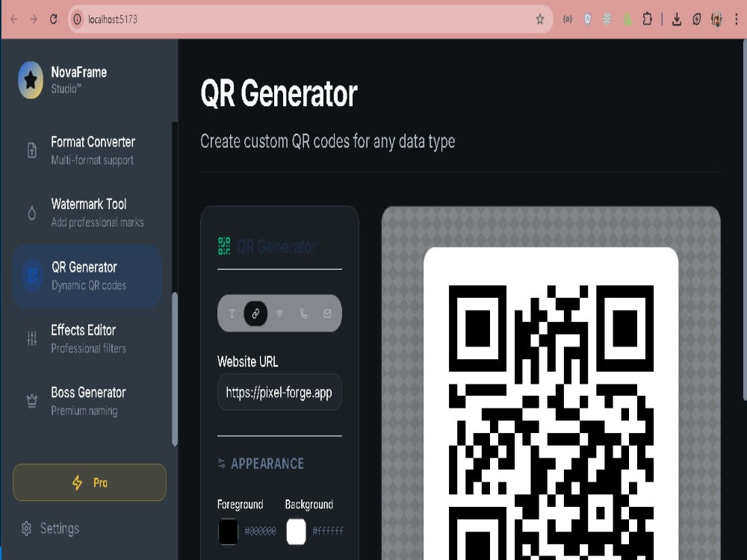The image size is (747, 560).
Task: Select the Text QR type
Action: [x=232, y=314]
